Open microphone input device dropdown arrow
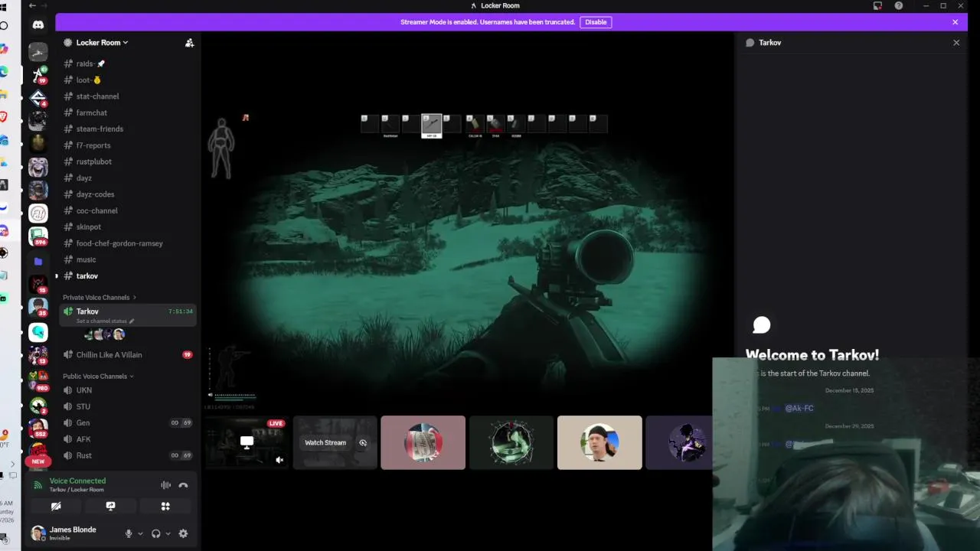The height and width of the screenshot is (551, 980). click(x=140, y=534)
